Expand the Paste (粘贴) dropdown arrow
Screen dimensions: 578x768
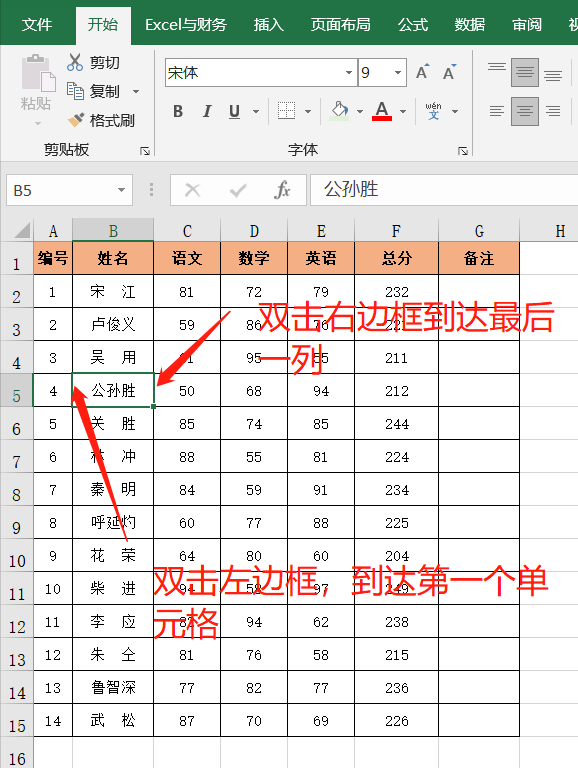pos(38,123)
